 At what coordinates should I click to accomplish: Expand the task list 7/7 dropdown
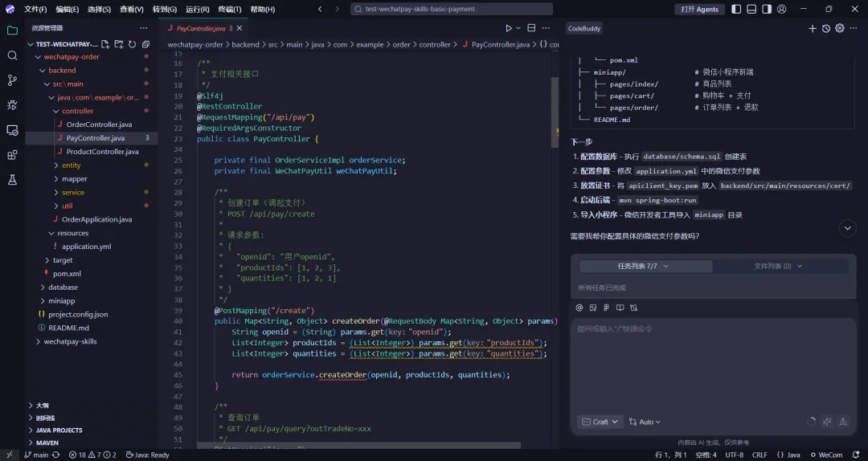click(645, 266)
